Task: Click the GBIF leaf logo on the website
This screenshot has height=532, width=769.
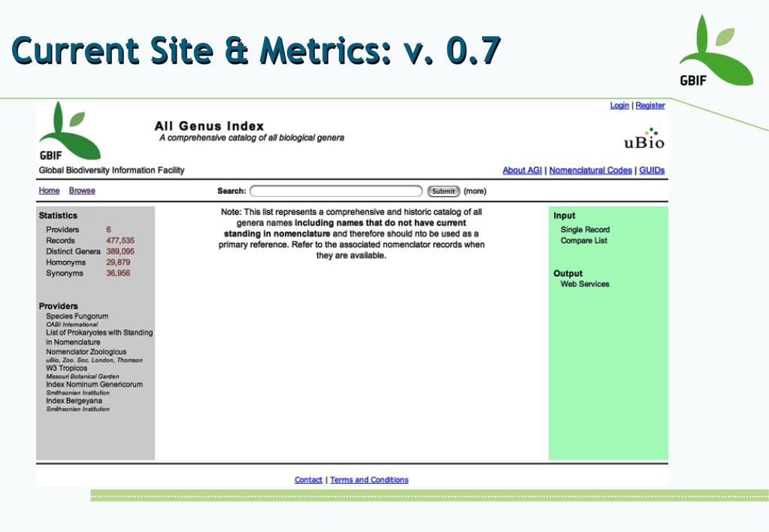Action: click(x=70, y=131)
